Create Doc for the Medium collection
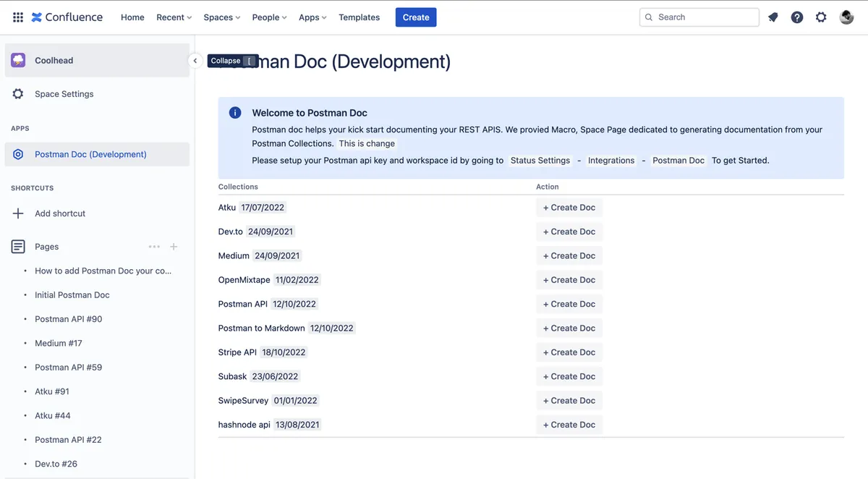This screenshot has height=479, width=868. pyautogui.click(x=569, y=255)
